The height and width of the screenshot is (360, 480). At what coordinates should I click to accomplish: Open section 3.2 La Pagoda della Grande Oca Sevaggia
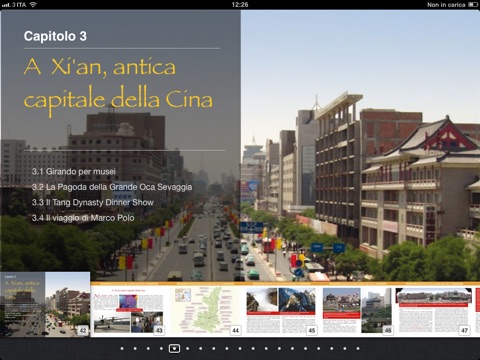(112, 187)
